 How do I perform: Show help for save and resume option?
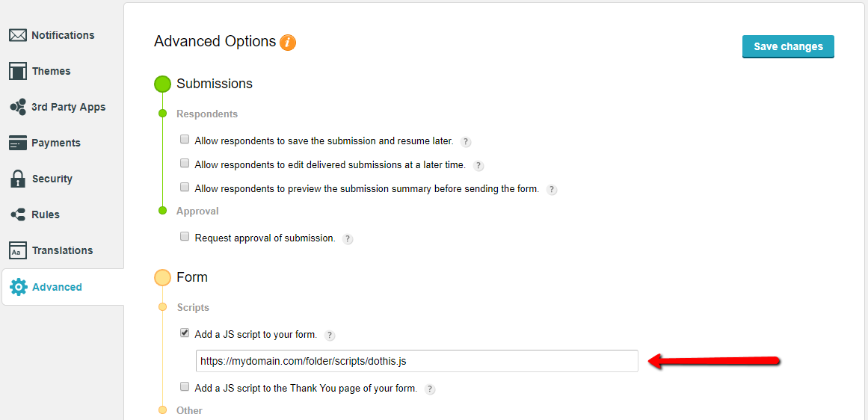(x=466, y=141)
